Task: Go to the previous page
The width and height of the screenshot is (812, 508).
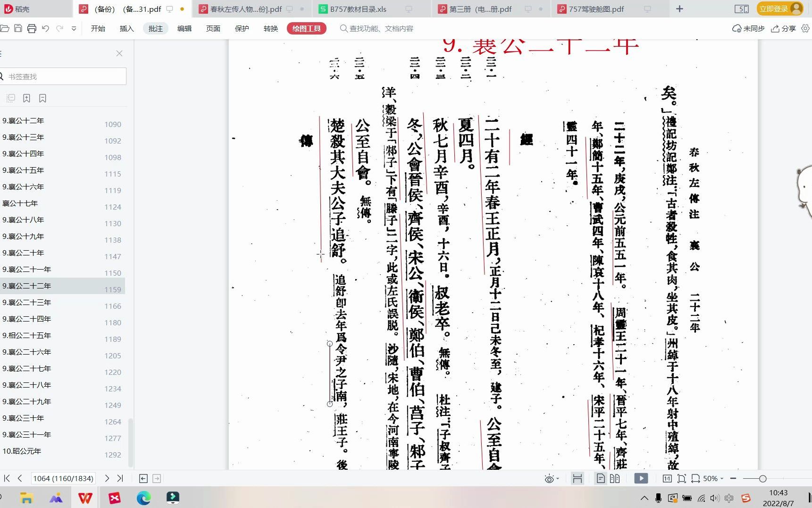Action: point(20,478)
